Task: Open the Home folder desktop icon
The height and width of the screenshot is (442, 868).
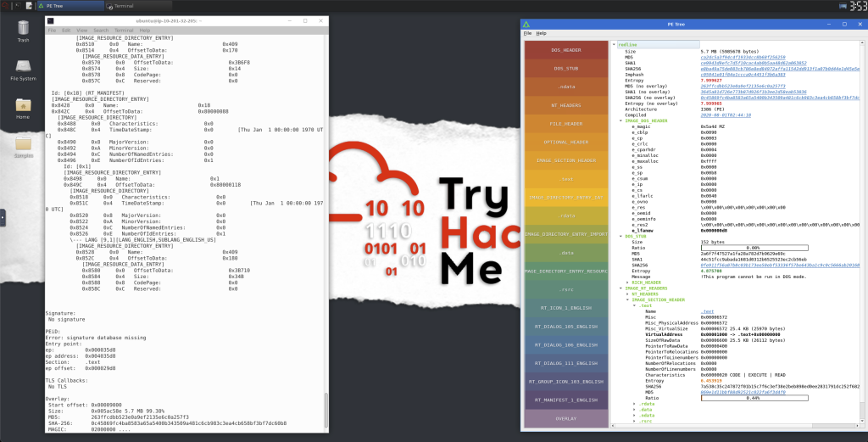Action: (x=23, y=108)
